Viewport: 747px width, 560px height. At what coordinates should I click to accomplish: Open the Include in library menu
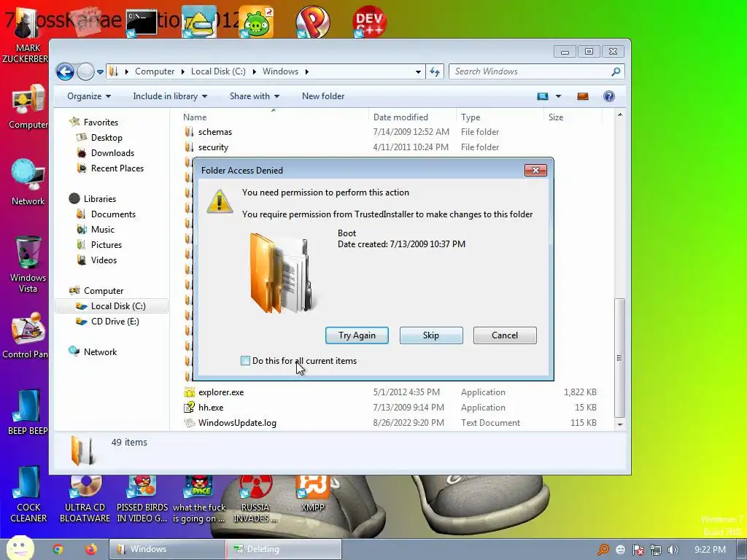pos(170,96)
